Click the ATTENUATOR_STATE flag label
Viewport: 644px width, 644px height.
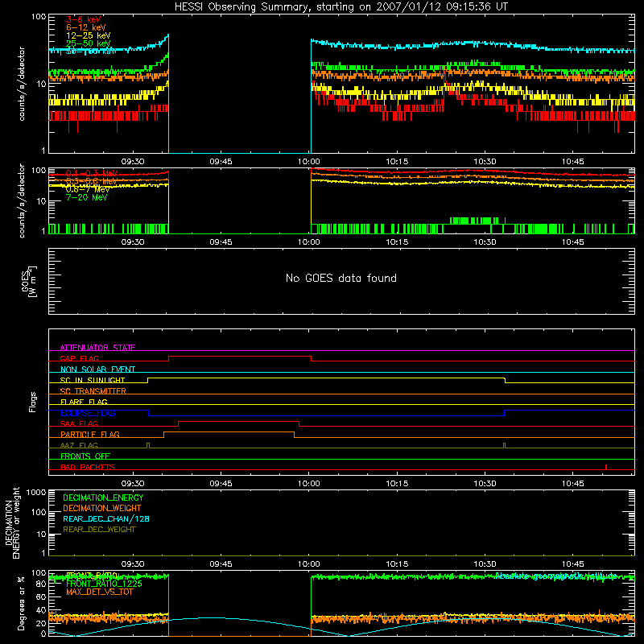pyautogui.click(x=97, y=348)
